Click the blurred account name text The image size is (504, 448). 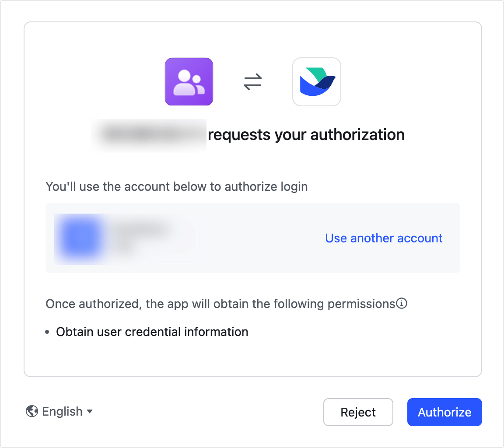click(x=140, y=230)
